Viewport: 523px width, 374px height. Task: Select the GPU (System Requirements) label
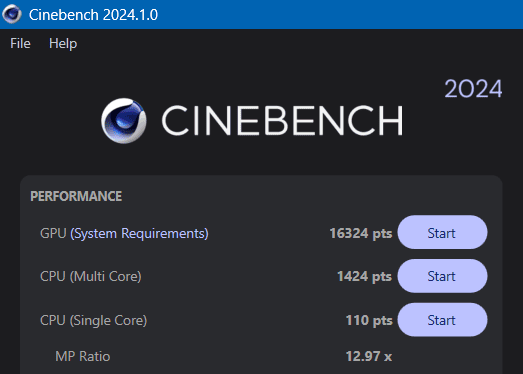click(x=124, y=233)
